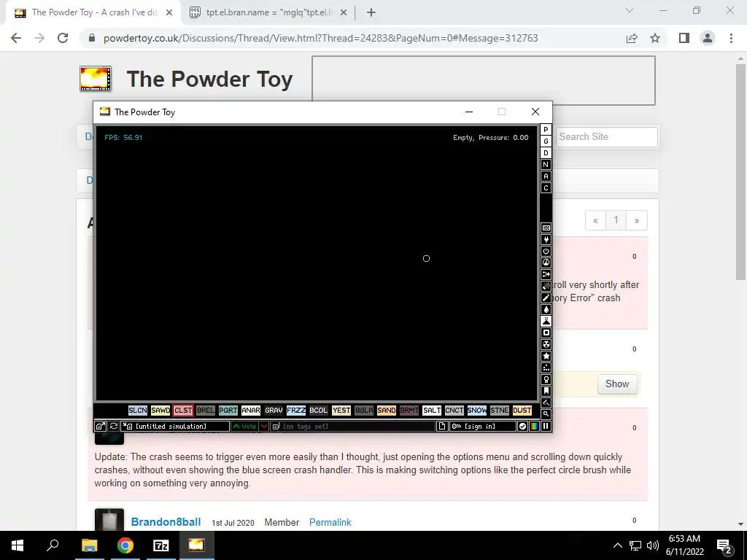The image size is (747, 560).
Task: Open the Sensors element menu
Action: pos(546,262)
